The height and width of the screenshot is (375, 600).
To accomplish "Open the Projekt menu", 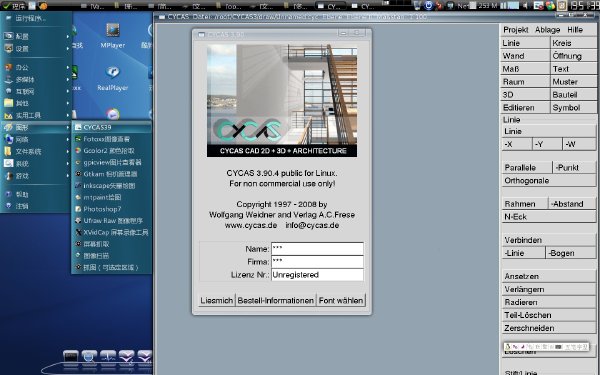I will tap(515, 29).
